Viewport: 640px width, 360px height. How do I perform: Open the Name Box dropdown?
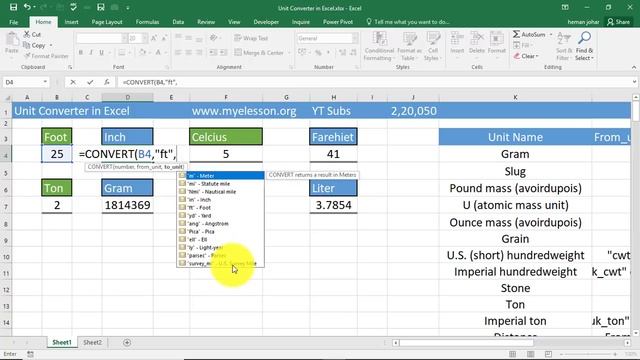[x=45, y=82]
